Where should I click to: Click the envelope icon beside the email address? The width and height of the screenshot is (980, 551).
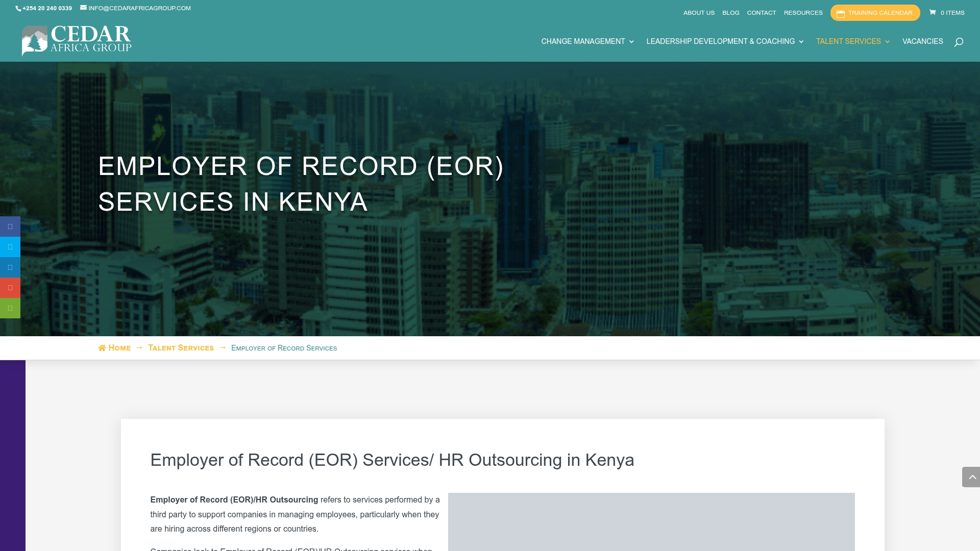[83, 8]
